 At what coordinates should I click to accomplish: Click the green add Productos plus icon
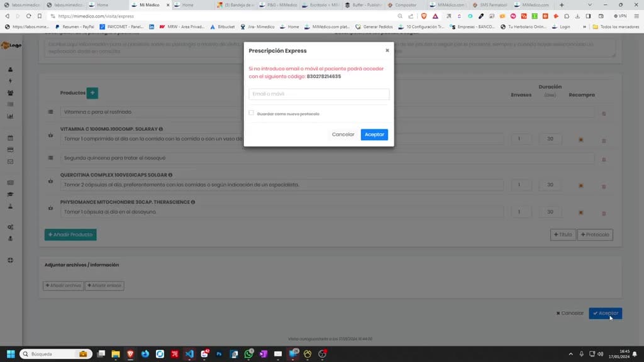click(92, 93)
